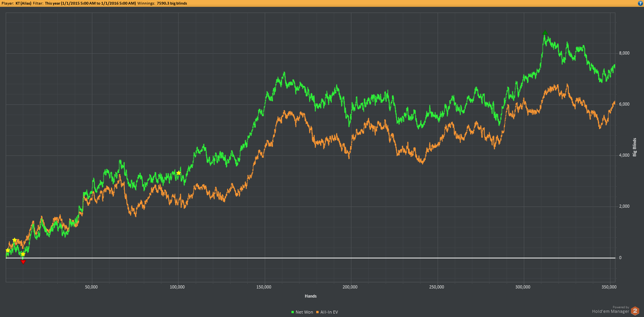Screen dimensions: 644x317
Task: Click the 7590.3 big blinds winnings value
Action: [x=172, y=3]
